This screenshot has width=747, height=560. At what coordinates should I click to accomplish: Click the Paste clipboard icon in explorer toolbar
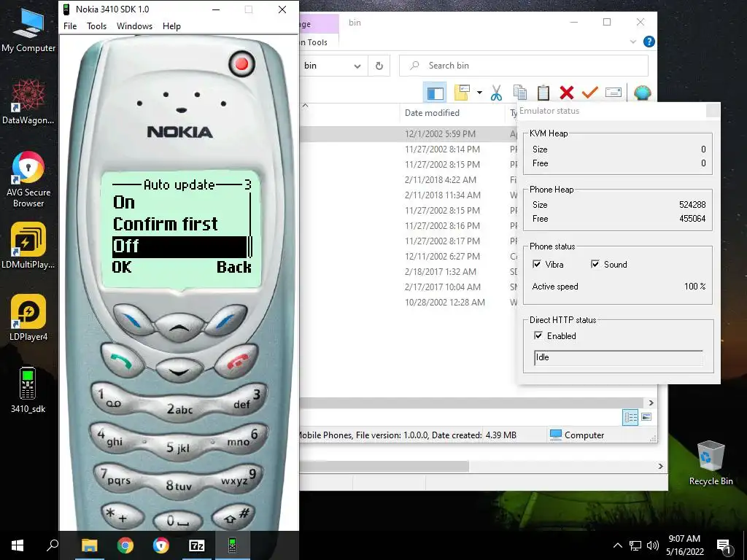[543, 93]
